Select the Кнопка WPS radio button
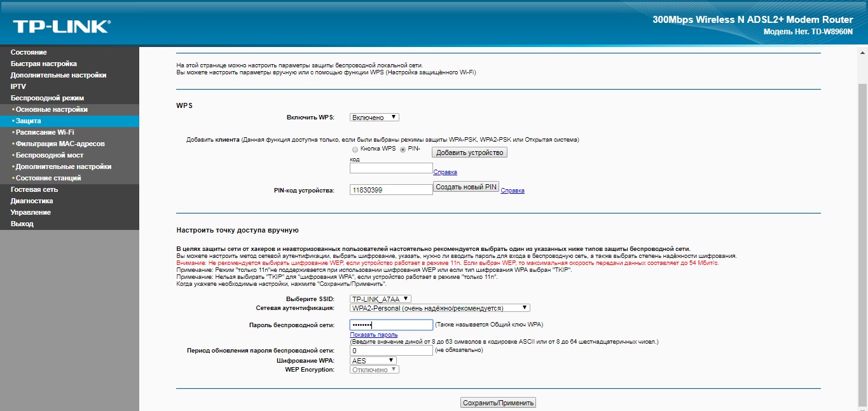The width and height of the screenshot is (868, 411). click(x=354, y=149)
